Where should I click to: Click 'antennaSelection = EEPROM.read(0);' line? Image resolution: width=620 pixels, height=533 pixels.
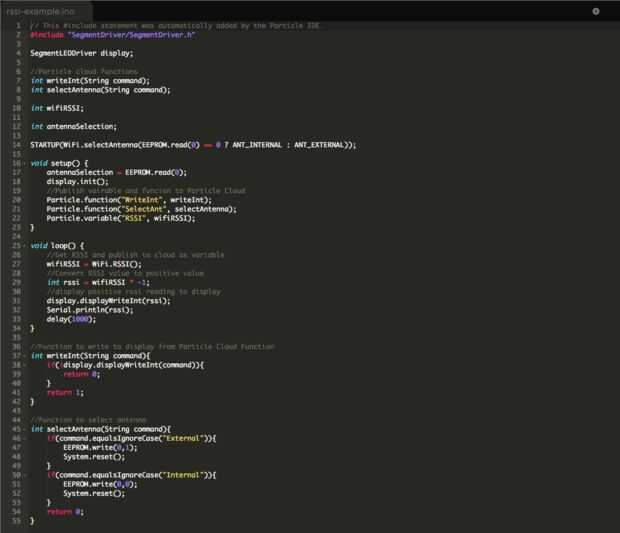(x=117, y=172)
